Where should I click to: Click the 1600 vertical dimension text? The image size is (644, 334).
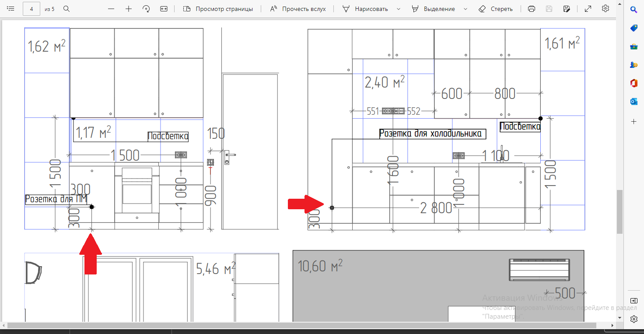(x=394, y=170)
